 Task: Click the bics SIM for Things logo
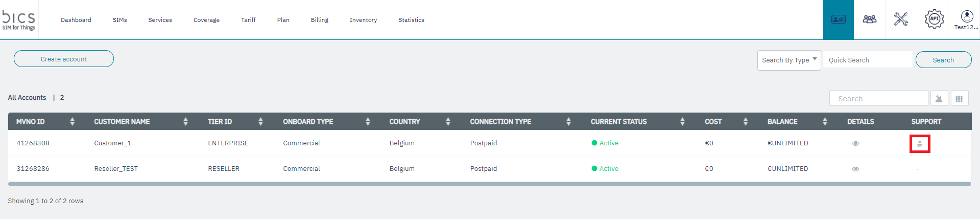(x=19, y=20)
